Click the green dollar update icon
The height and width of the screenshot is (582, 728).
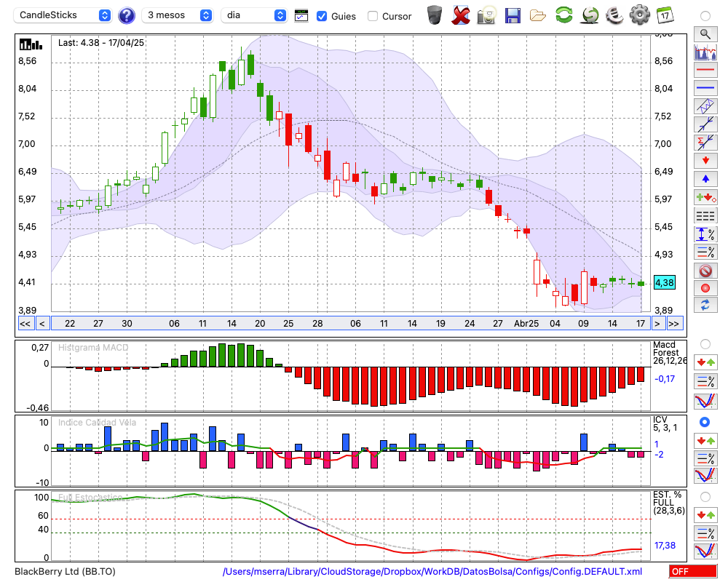(590, 15)
